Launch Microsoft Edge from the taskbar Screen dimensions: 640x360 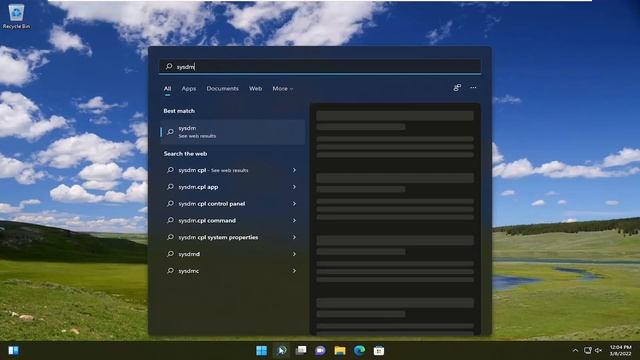[x=360, y=350]
